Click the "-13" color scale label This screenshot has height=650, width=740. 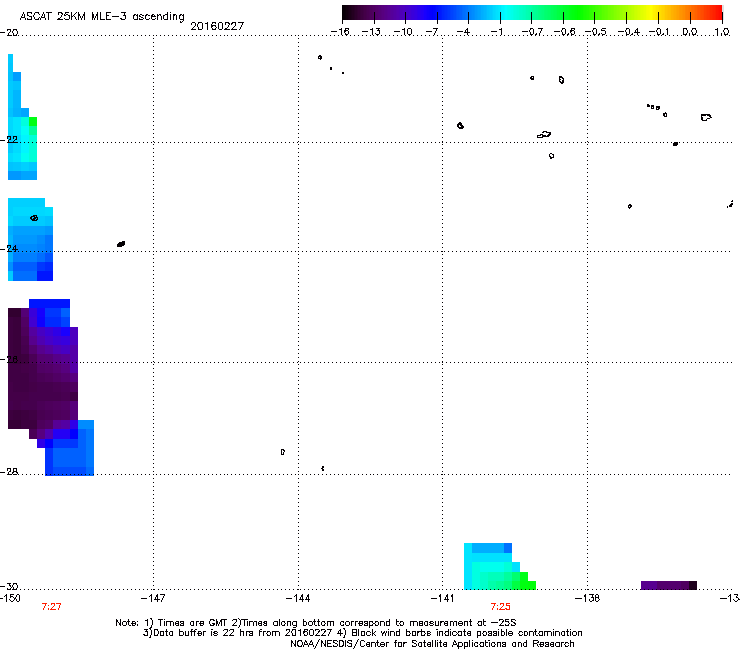click(x=371, y=32)
